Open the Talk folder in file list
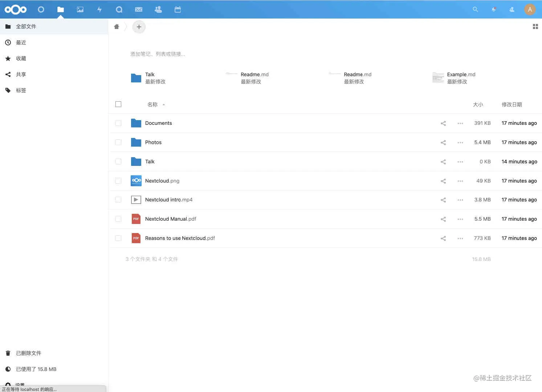Screen dimensions: 542x392 [150, 162]
